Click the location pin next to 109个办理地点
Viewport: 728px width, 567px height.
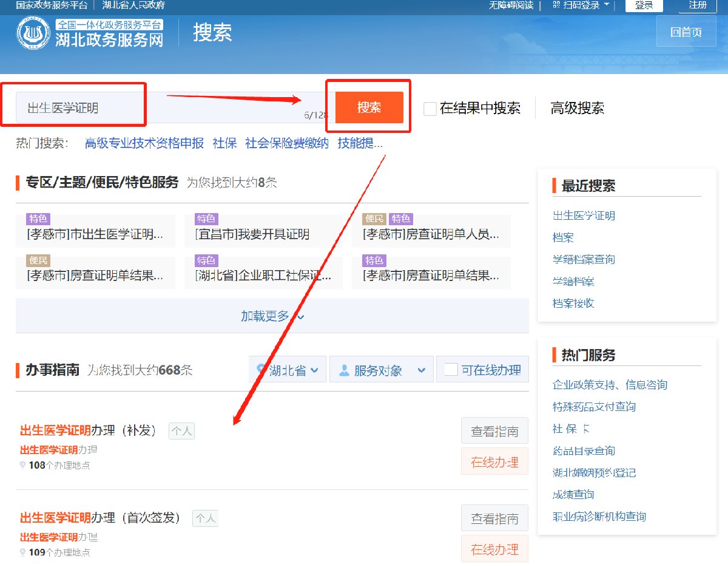pyautogui.click(x=23, y=552)
